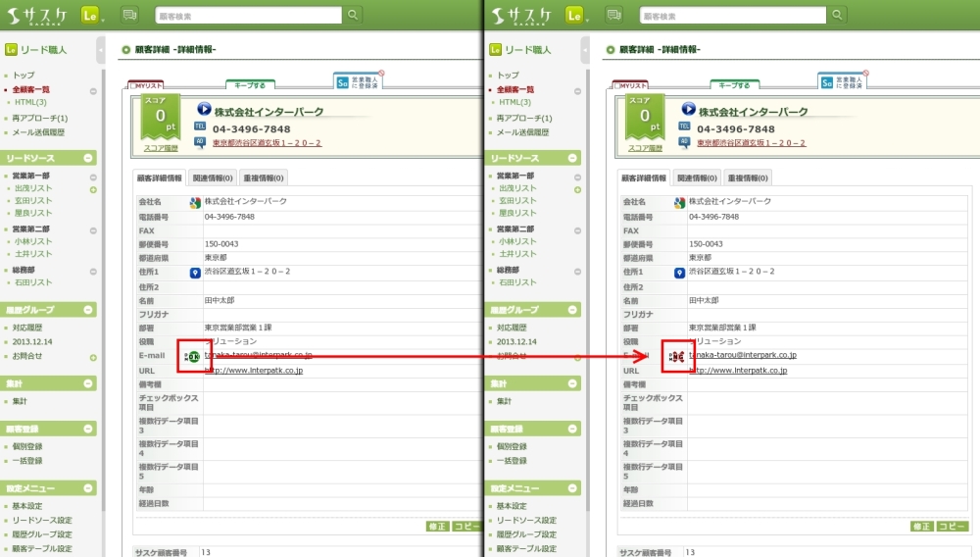Click the red mail NG icon in right screen

point(677,356)
